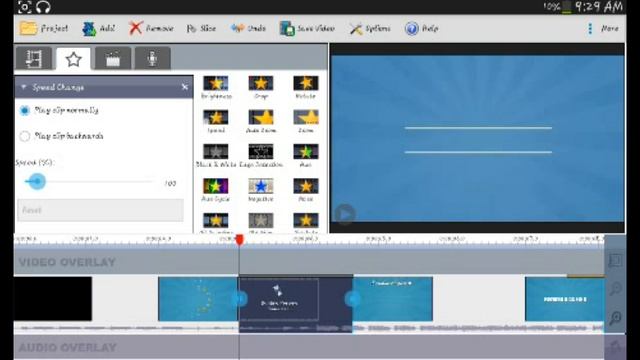The image size is (640, 360).
Task: Select the last blue clip on timeline
Action: tap(564, 299)
